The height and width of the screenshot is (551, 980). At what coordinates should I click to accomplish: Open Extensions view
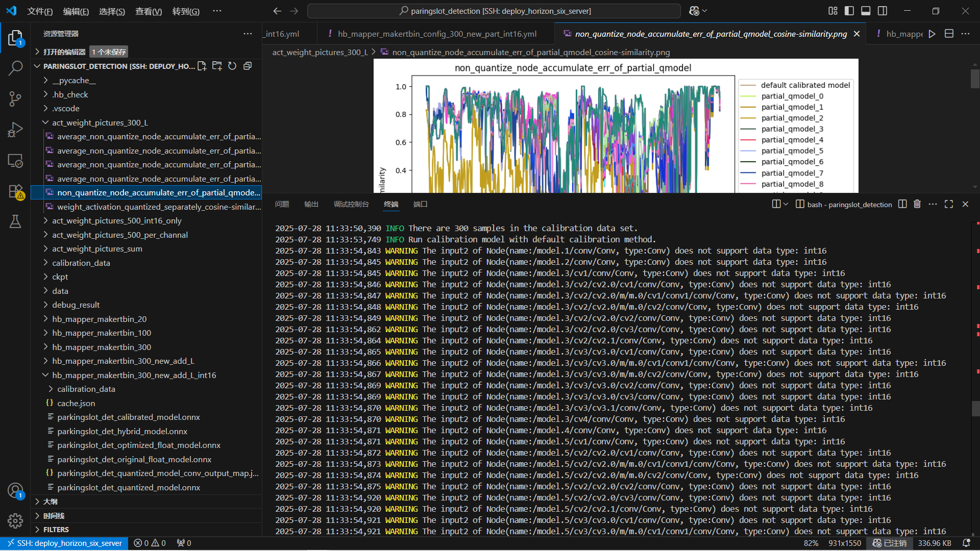coord(15,191)
